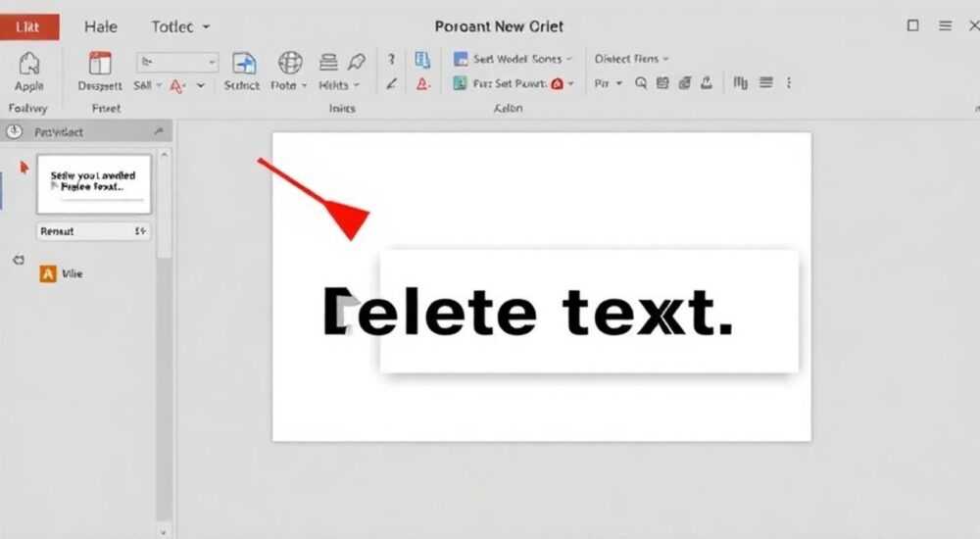Image resolution: width=980 pixels, height=539 pixels.
Task: Click the Kelon group label
Action: (x=508, y=108)
